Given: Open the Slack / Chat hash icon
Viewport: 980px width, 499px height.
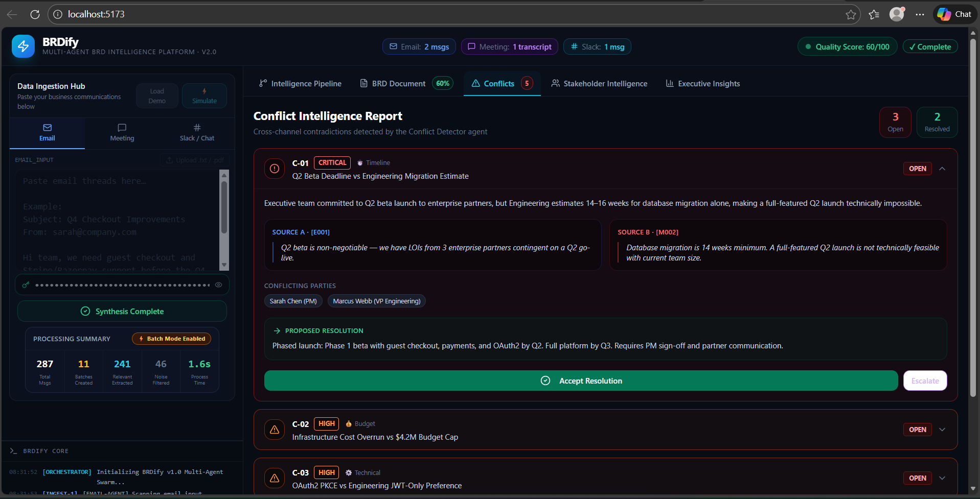Looking at the screenshot, I should tap(197, 127).
